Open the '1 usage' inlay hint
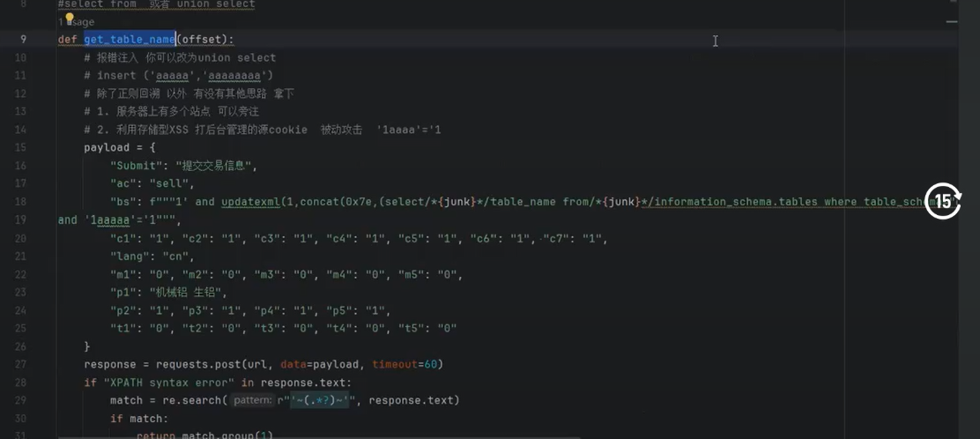The height and width of the screenshot is (439, 980). point(77,22)
